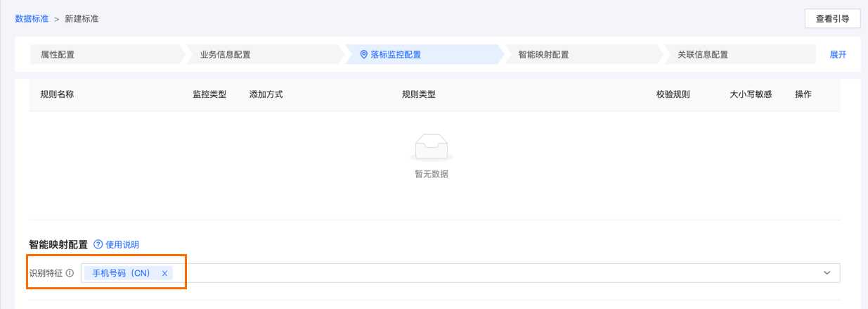The height and width of the screenshot is (309, 868).
Task: Go to the 智能映射配置 step
Action: tap(583, 54)
